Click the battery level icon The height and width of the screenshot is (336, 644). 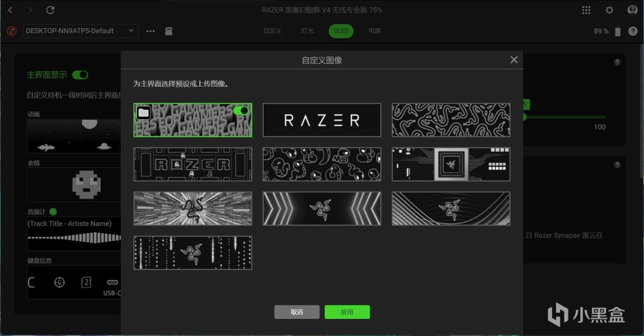618,31
